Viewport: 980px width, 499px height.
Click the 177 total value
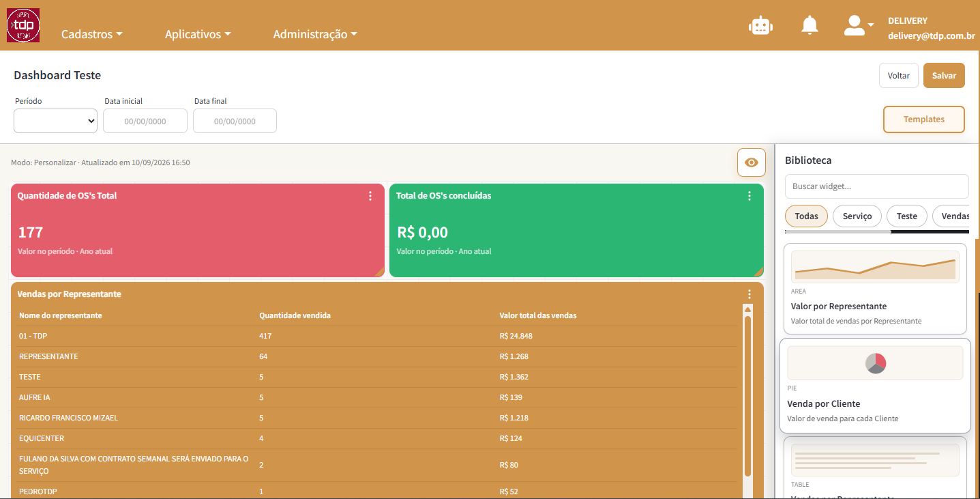tap(31, 232)
